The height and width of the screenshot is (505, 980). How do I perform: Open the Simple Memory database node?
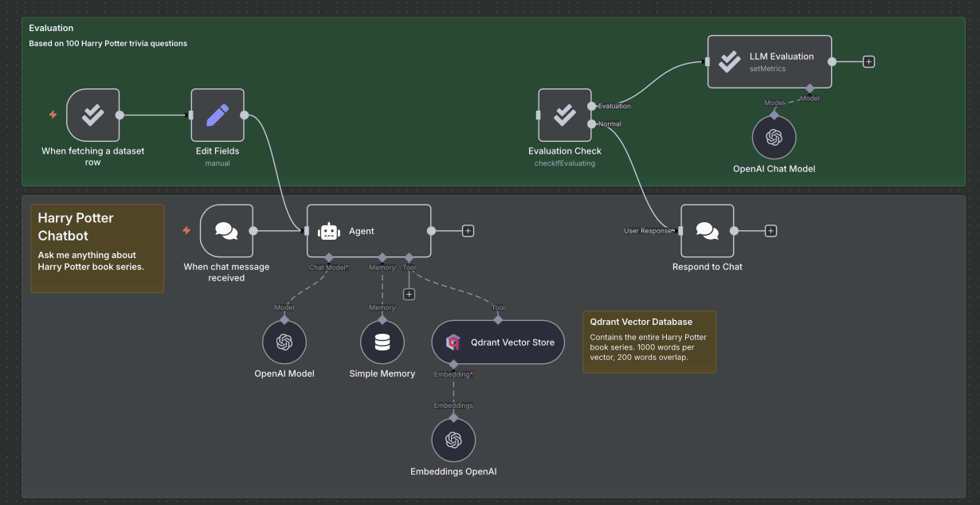[382, 343]
